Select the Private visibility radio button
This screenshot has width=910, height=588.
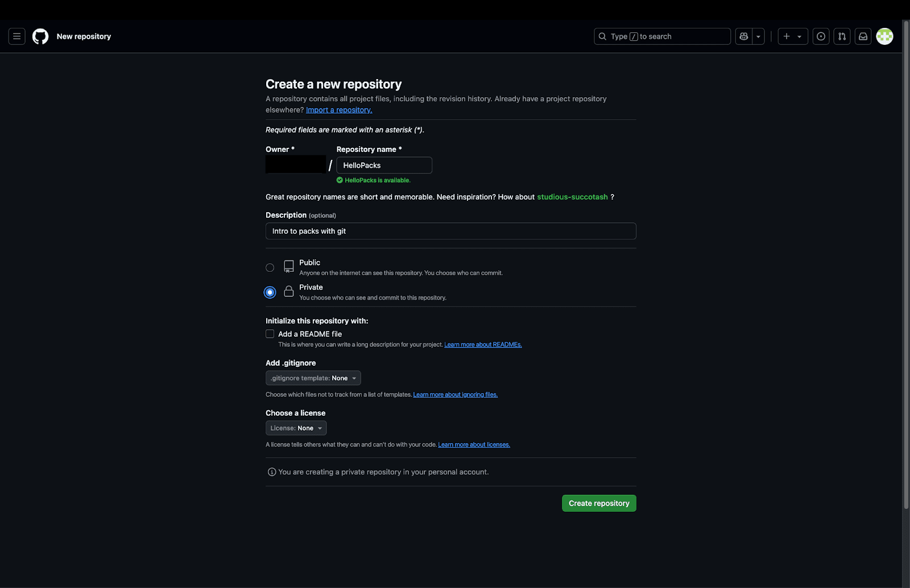270,292
